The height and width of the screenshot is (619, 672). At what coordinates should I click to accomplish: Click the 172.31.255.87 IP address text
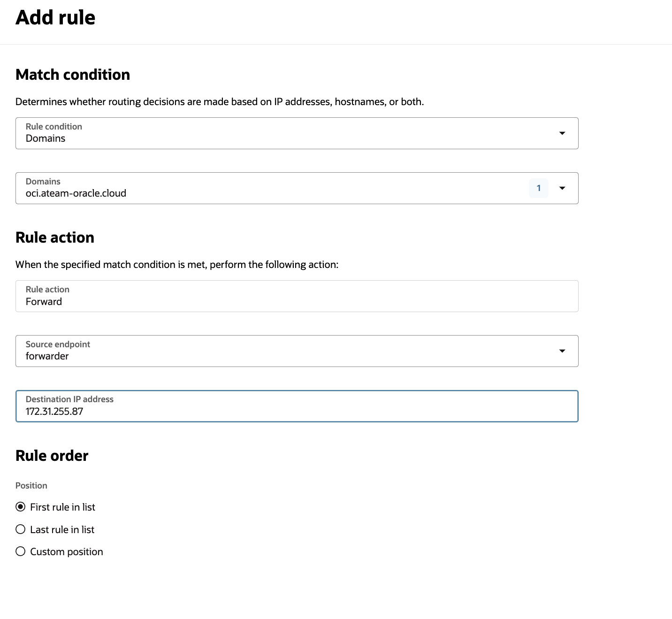click(54, 412)
